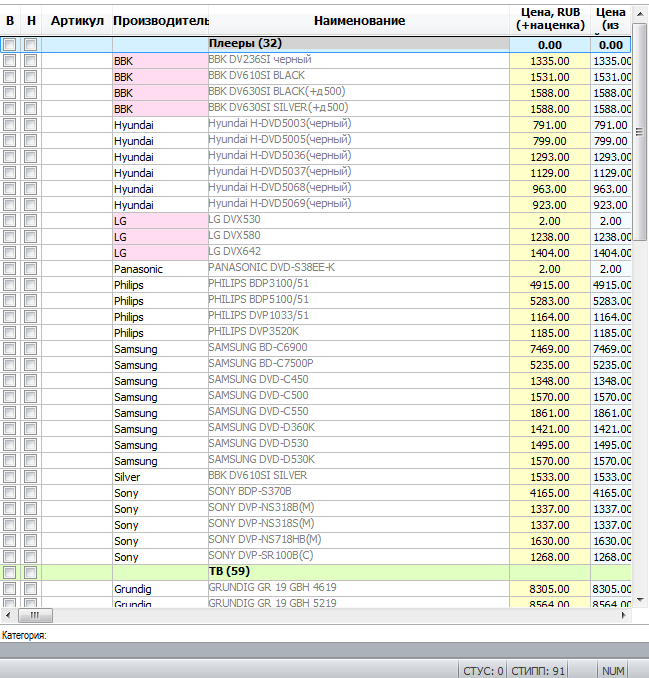Screen dimensions: 649x678
Task: Enable the Н checkbox for SONY BDP-S370B
Action: tap(30, 493)
